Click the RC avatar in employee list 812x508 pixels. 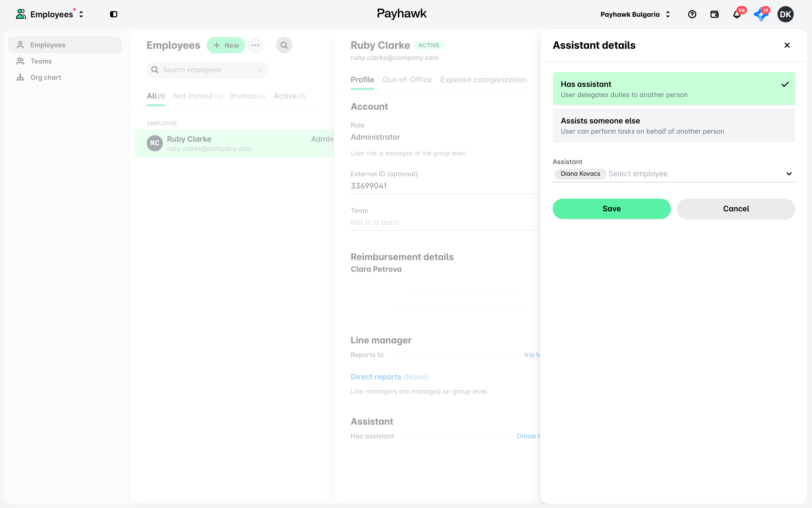pyautogui.click(x=155, y=144)
